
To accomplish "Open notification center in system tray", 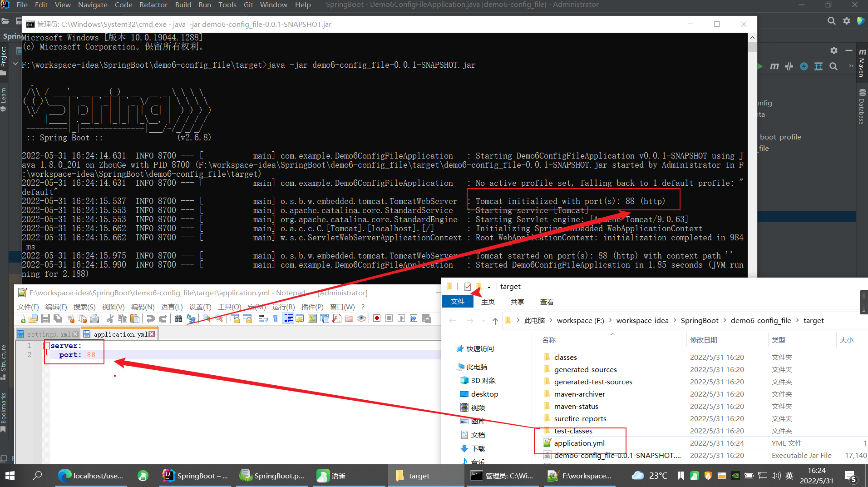I will (850, 476).
